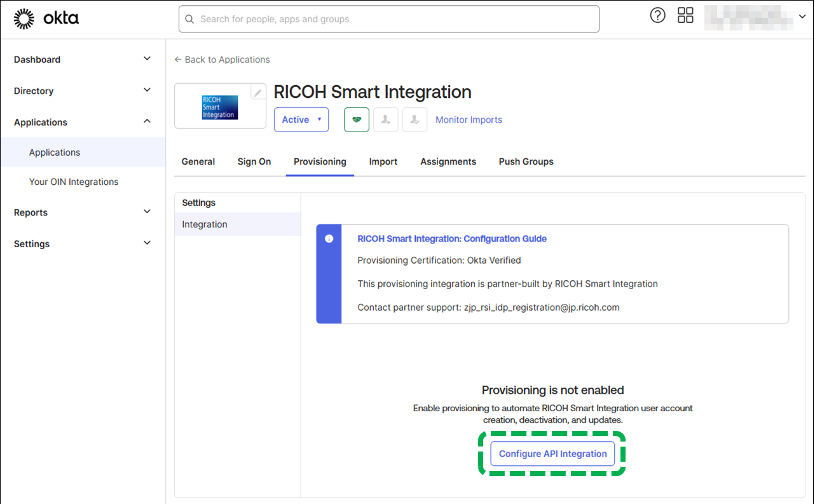The image size is (815, 504).
Task: Click the green handshake status icon
Action: click(x=357, y=119)
